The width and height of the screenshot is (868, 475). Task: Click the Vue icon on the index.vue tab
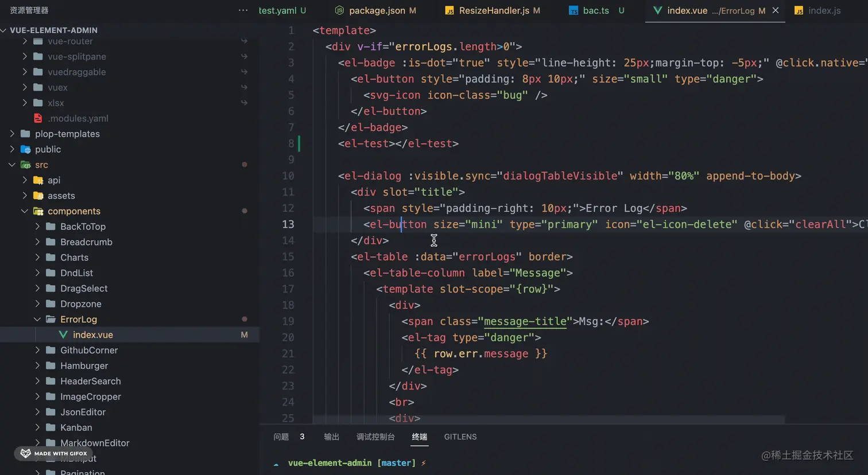658,10
